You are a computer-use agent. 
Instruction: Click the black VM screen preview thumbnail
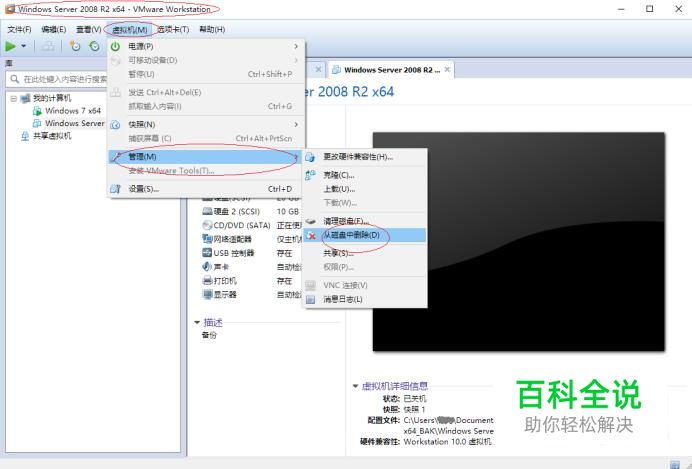[x=519, y=242]
